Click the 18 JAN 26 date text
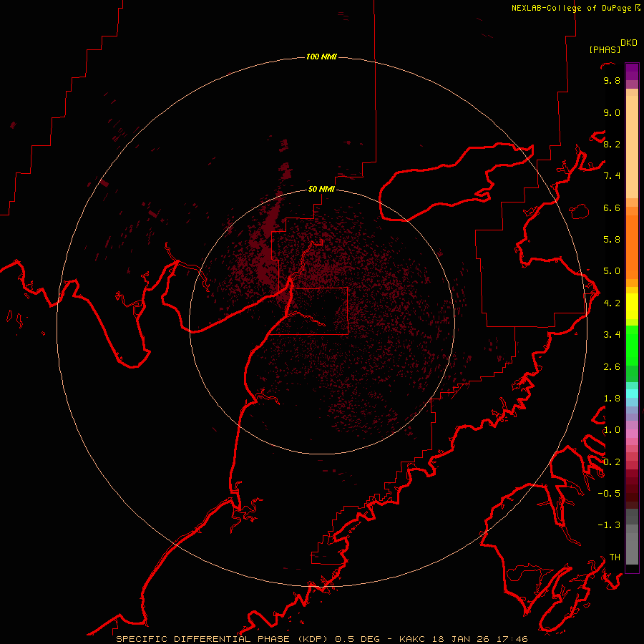 pyautogui.click(x=462, y=639)
